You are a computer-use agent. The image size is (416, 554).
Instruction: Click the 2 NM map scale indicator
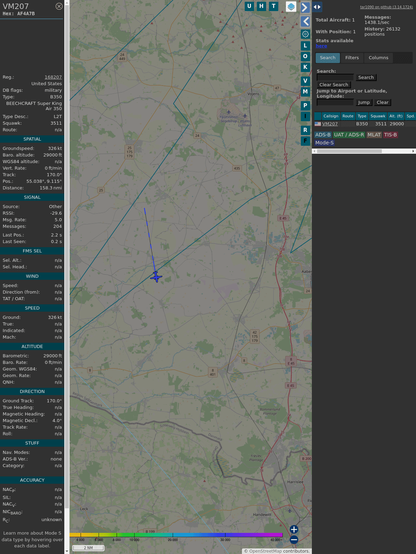tap(88, 548)
